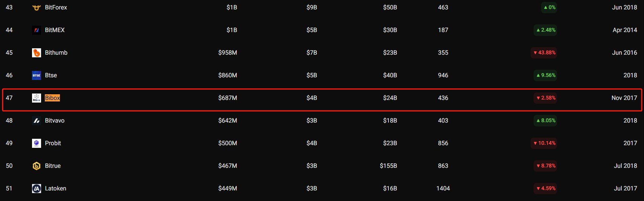This screenshot has width=644, height=201.
Task: Go to the Bithumb exchange page
Action: [56, 53]
